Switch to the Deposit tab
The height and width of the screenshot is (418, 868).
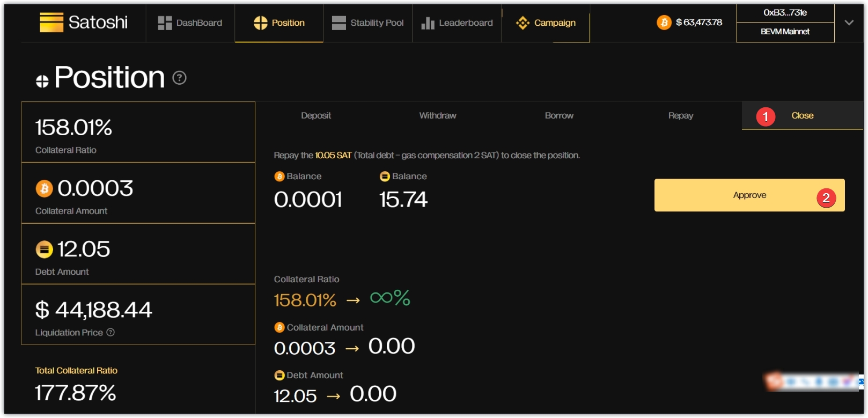pos(316,115)
